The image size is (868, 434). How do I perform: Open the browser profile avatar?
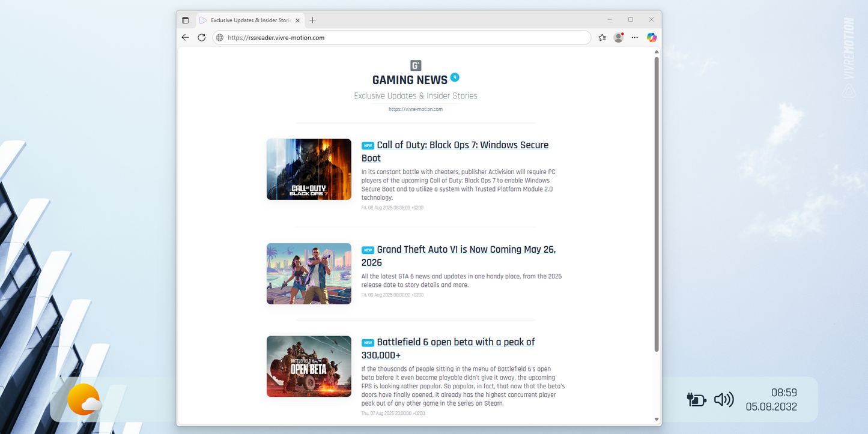[x=618, y=37]
